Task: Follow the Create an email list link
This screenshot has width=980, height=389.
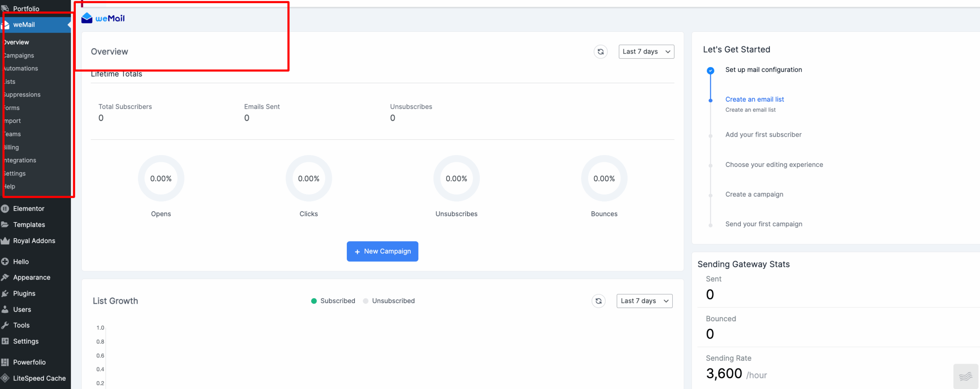Action: pyautogui.click(x=754, y=100)
